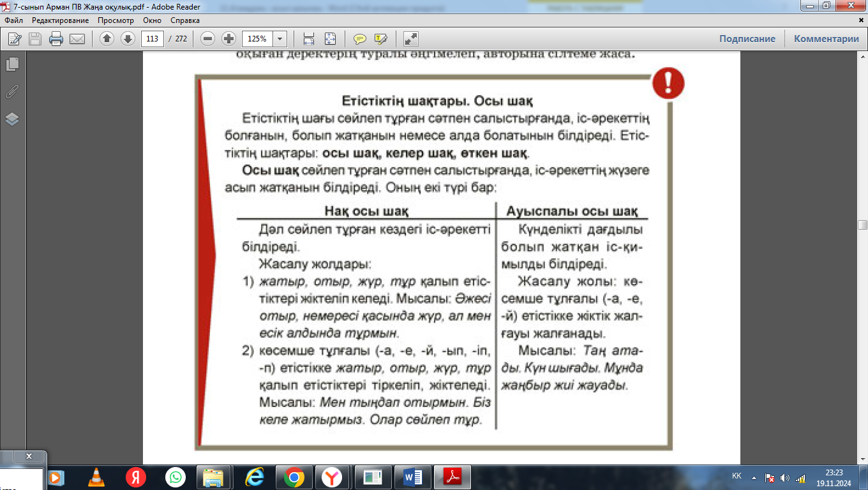
Task: Go to the previous page arrow
Action: 107,39
